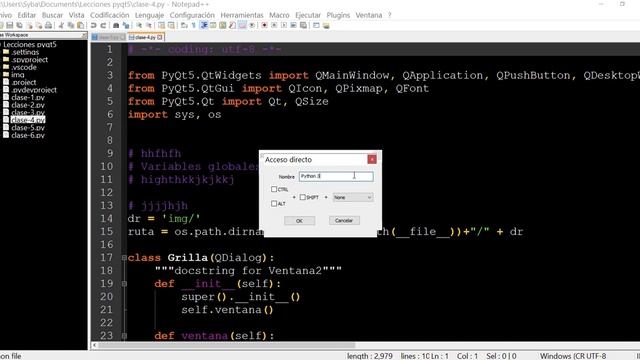Close the clase-4.py tab
Image resolution: width=640 pixels, height=360 pixels.
(160, 37)
